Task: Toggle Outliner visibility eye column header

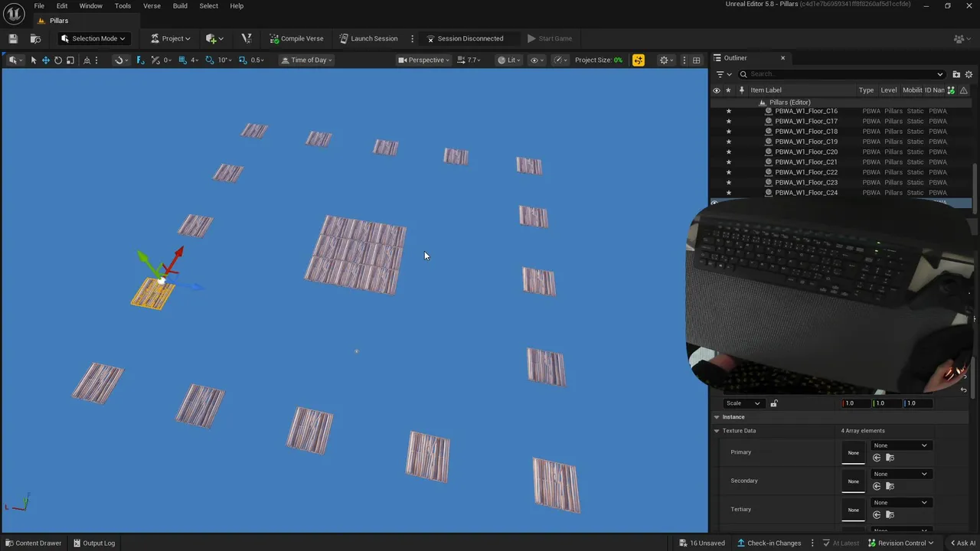Action: coord(717,90)
